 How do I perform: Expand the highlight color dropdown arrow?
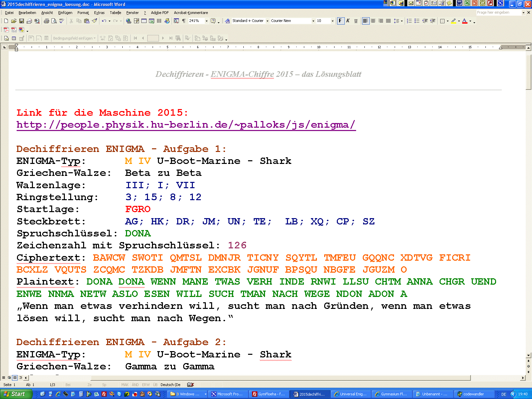point(459,21)
